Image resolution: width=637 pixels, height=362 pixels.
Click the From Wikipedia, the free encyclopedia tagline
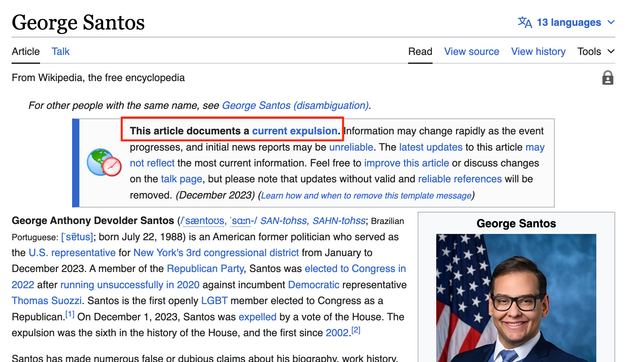[x=98, y=78]
